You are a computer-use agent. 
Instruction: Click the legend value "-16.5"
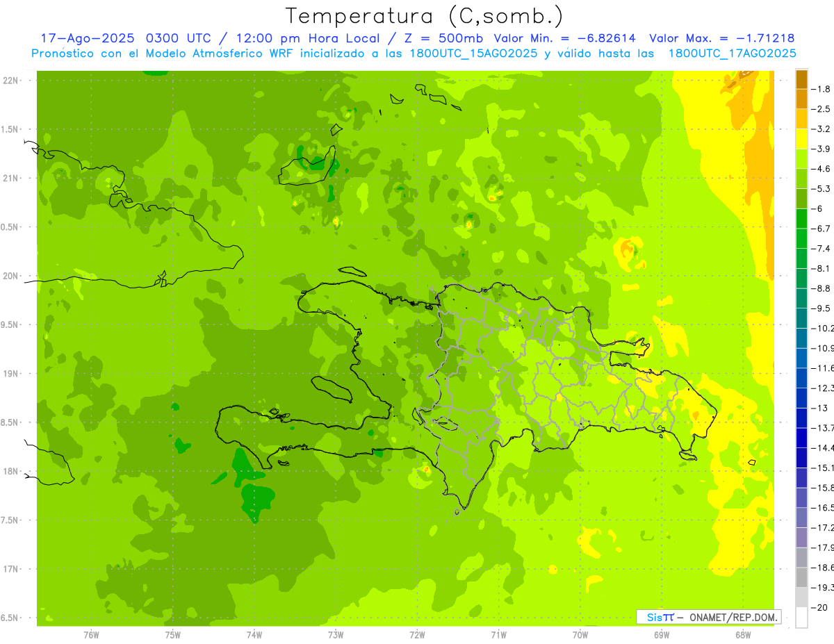(823, 508)
